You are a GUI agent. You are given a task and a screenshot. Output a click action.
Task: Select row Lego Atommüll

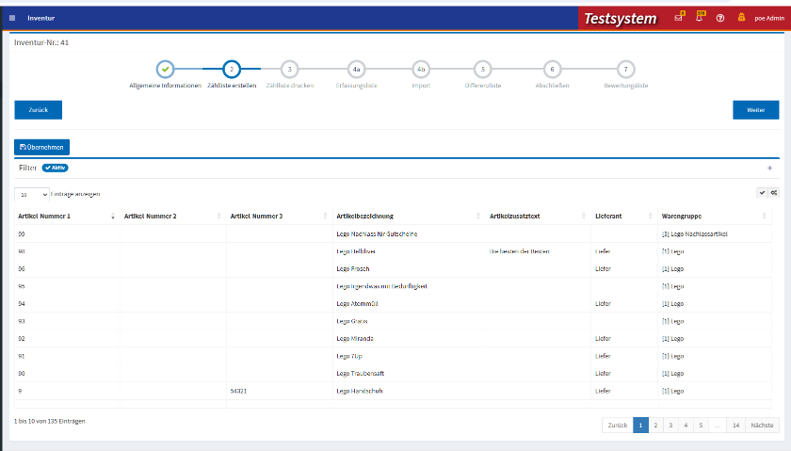point(393,304)
